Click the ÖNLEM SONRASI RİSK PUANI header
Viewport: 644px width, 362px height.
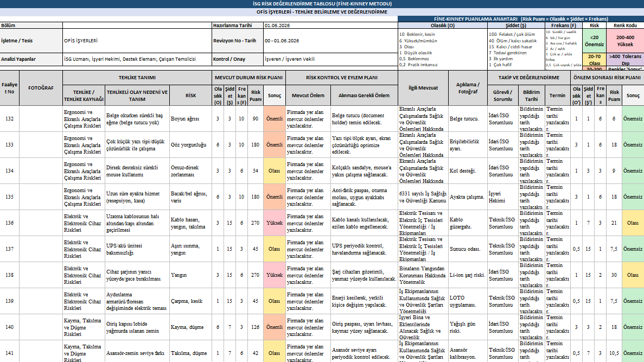pos(607,78)
